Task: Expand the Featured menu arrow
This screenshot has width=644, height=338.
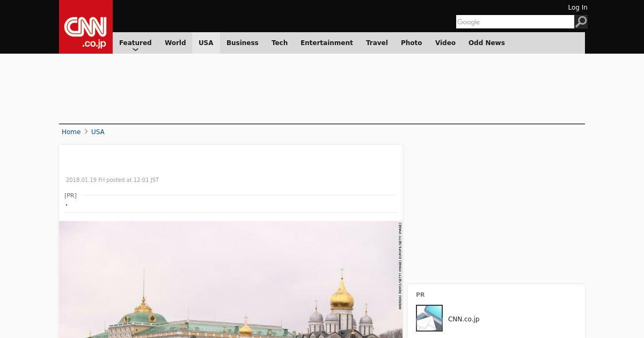Action: click(x=135, y=50)
